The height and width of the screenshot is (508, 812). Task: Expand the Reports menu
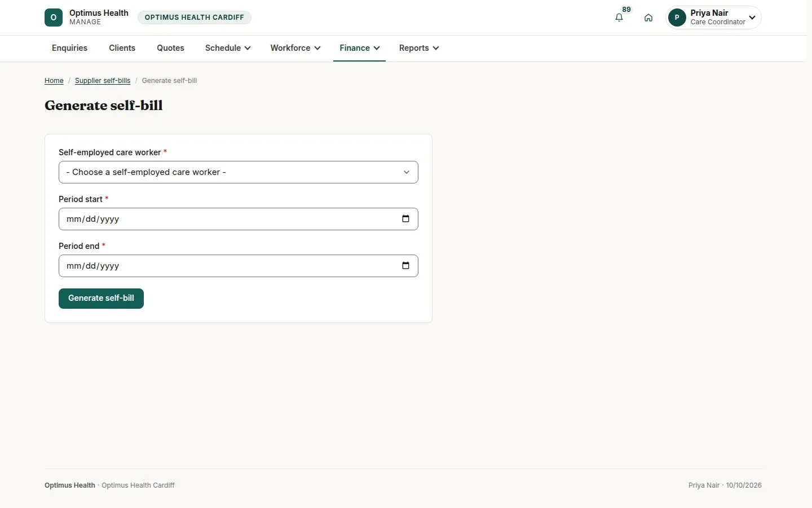click(x=419, y=48)
